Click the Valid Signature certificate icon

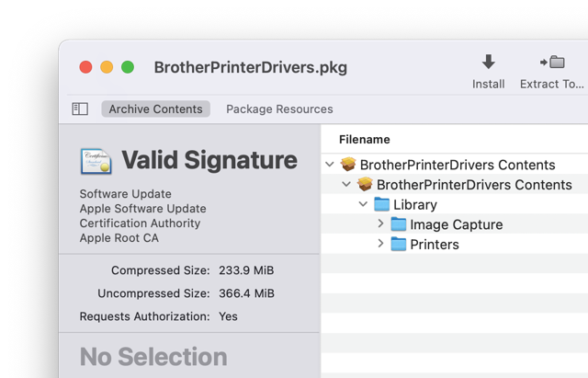(x=96, y=161)
